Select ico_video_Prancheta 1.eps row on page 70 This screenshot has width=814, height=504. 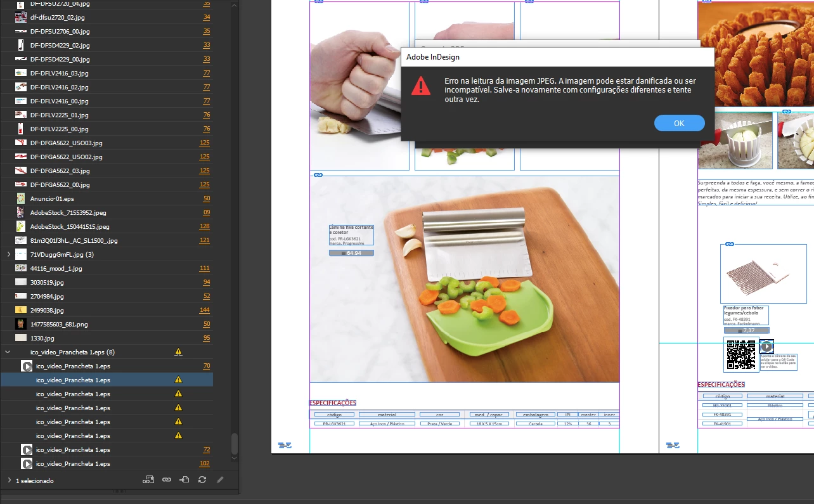click(x=107, y=366)
